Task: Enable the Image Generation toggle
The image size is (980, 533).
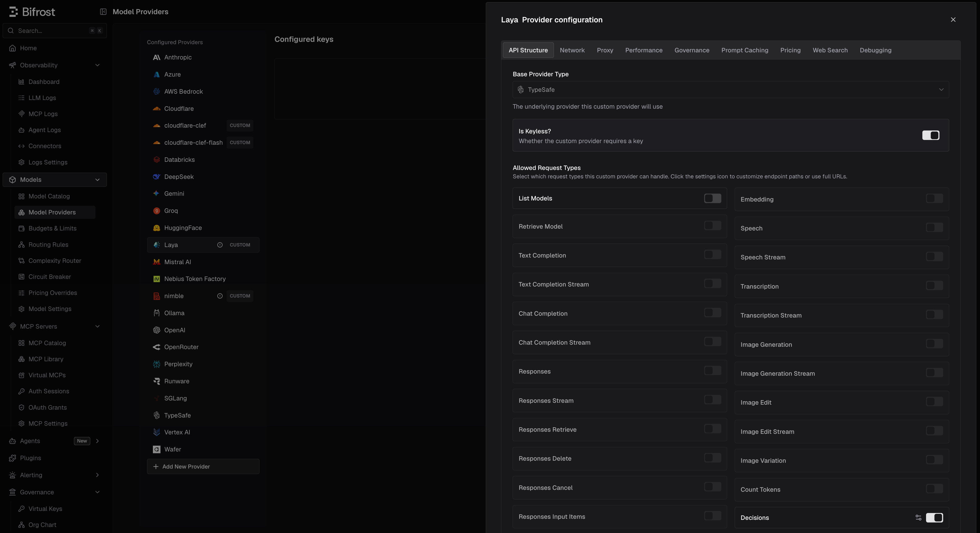Action: (x=934, y=344)
